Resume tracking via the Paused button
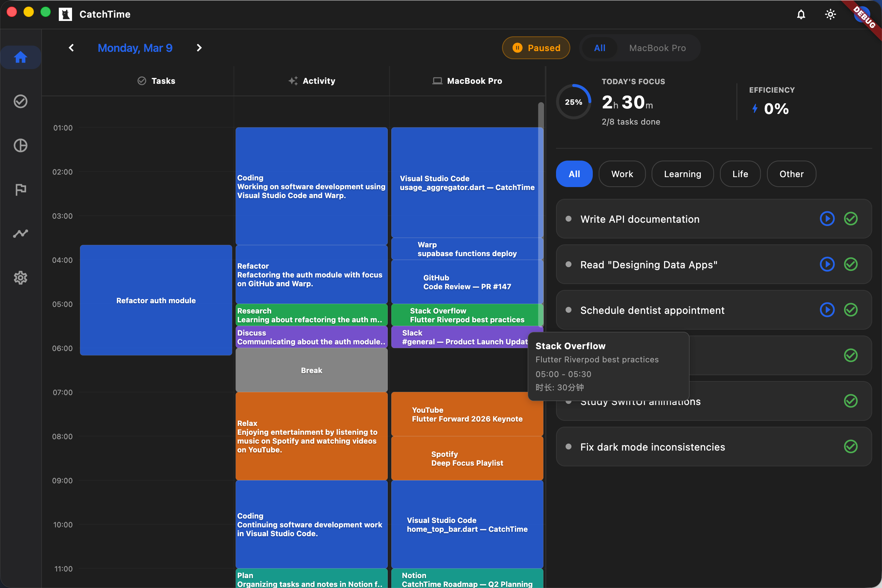 pyautogui.click(x=536, y=48)
